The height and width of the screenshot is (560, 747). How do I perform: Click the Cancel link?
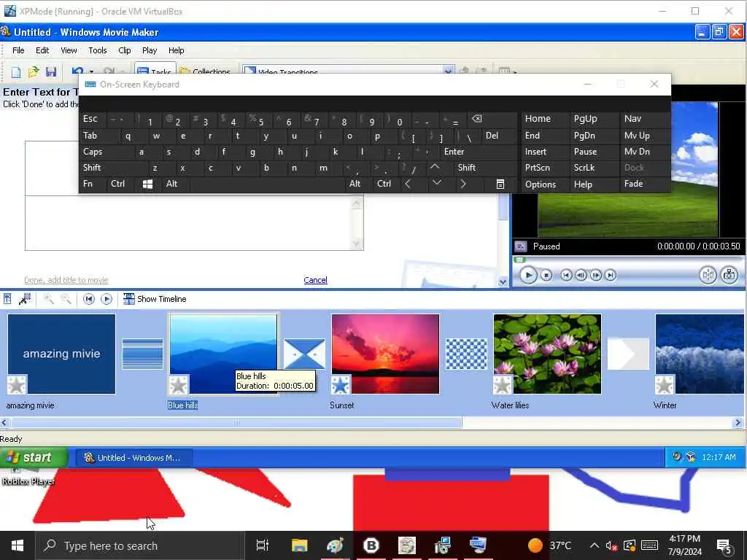[315, 280]
